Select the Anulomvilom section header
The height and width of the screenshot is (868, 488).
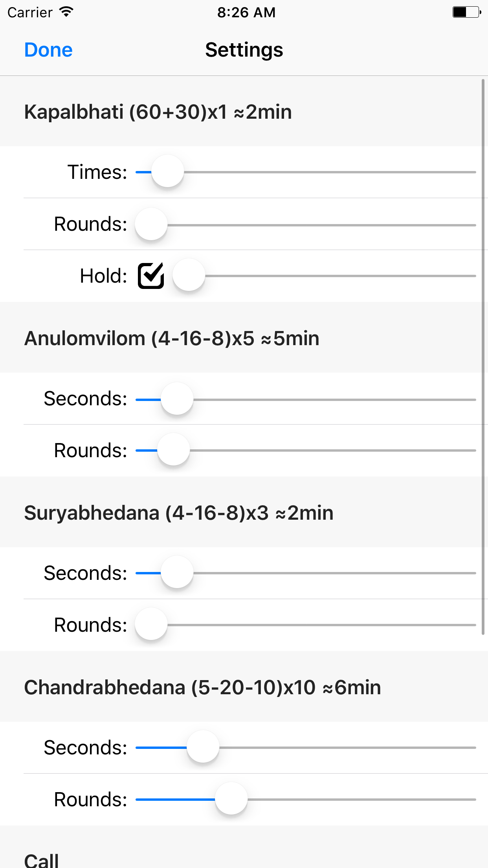(171, 338)
